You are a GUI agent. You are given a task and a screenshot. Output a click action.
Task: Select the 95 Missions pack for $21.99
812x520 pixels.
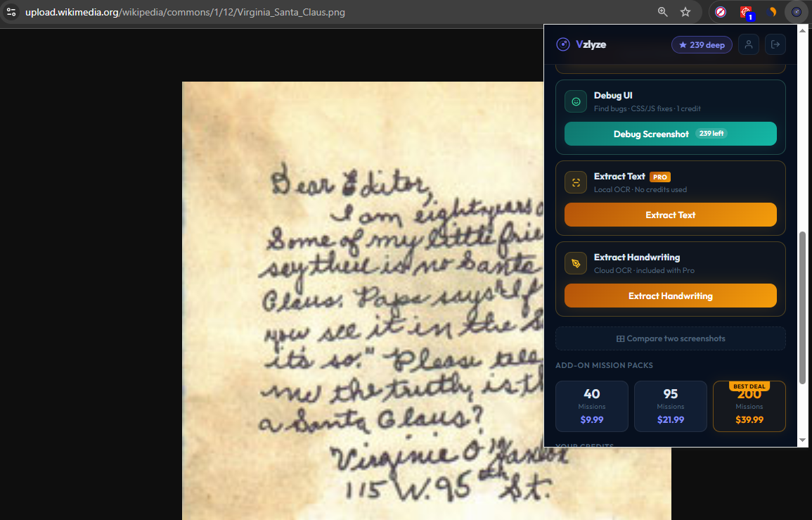tap(671, 407)
